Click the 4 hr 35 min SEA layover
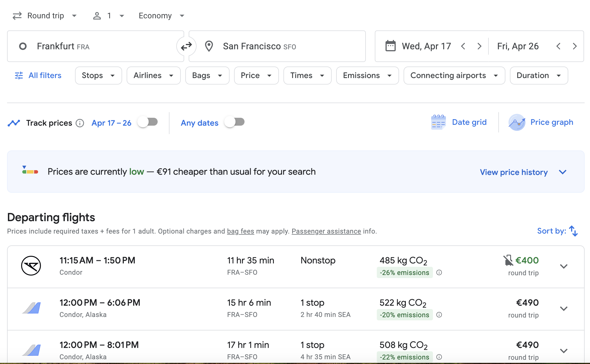Screen dimensions: 590x364 (x=325, y=357)
